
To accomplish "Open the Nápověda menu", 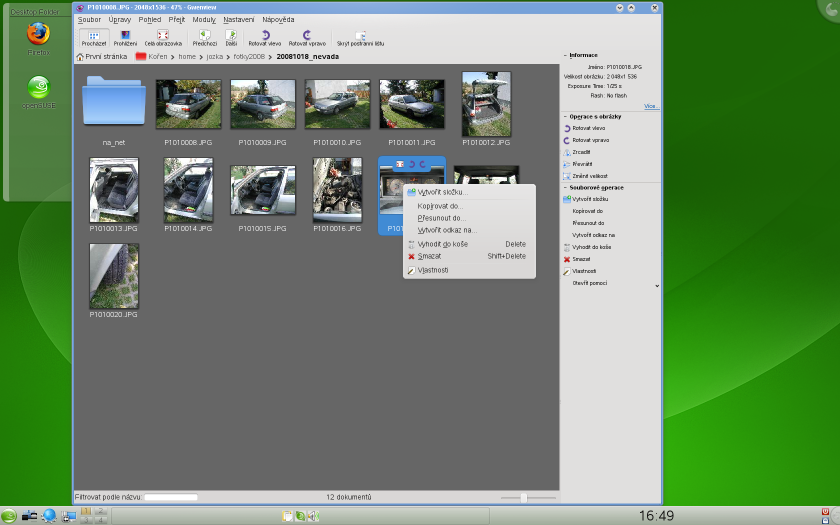I will pos(278,19).
